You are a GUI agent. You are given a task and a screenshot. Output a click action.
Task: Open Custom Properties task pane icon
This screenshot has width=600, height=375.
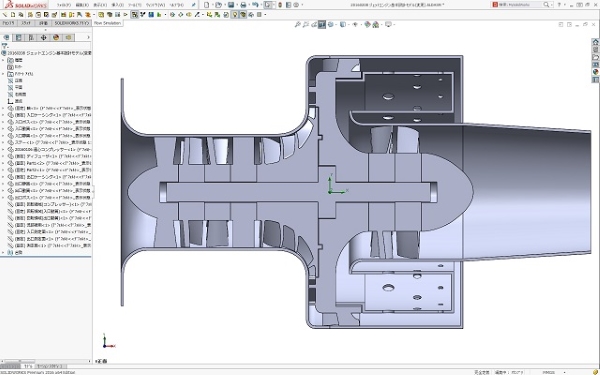click(595, 80)
